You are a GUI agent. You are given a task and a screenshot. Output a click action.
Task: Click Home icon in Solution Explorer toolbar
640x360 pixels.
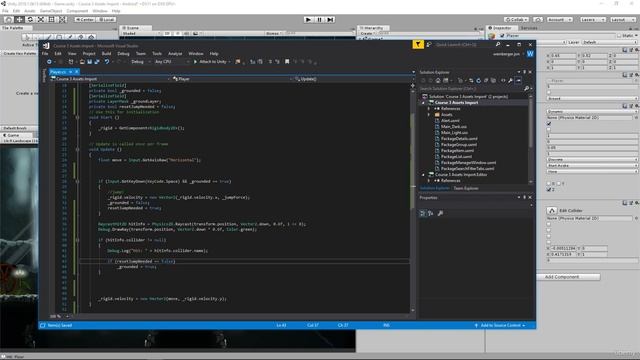(438, 80)
